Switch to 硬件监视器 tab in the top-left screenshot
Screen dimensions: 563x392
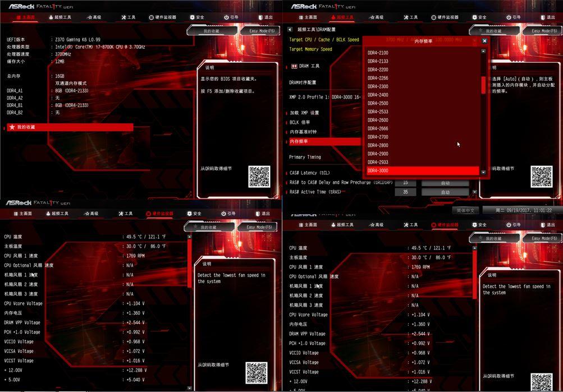point(162,17)
